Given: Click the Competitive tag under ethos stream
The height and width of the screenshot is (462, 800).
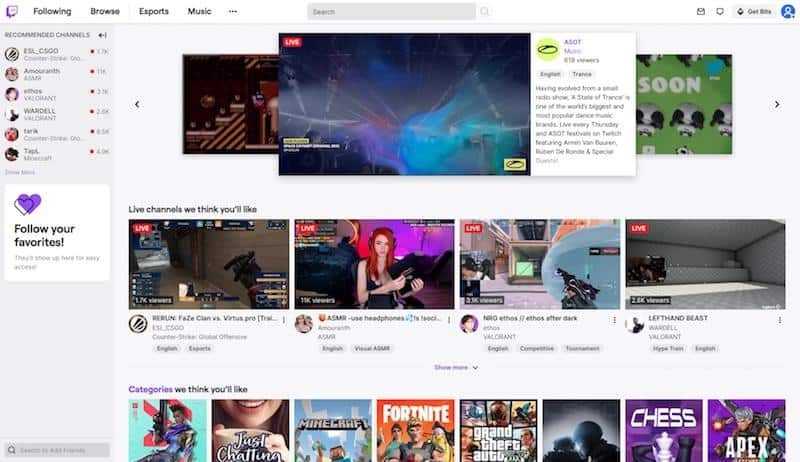Looking at the screenshot, I should 537,349.
